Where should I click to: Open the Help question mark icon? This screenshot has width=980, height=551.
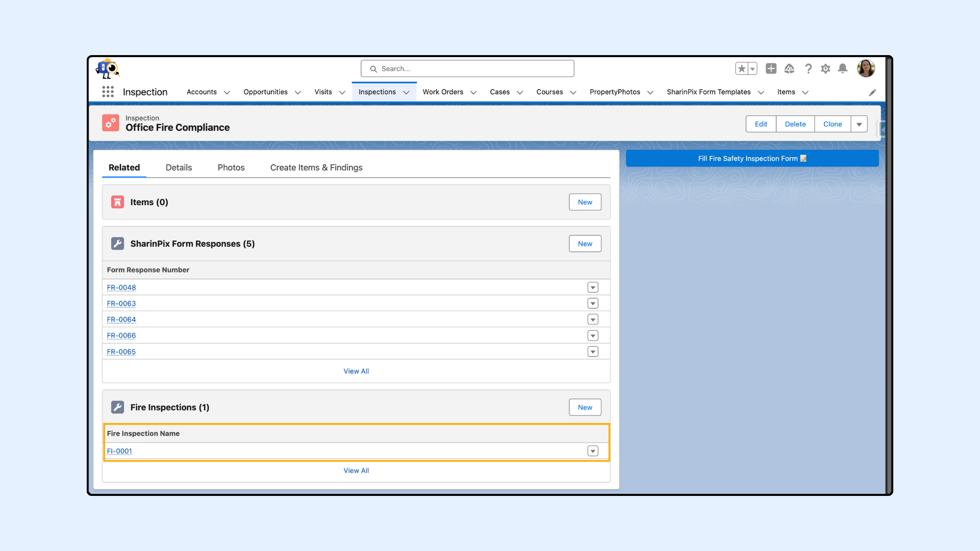808,68
